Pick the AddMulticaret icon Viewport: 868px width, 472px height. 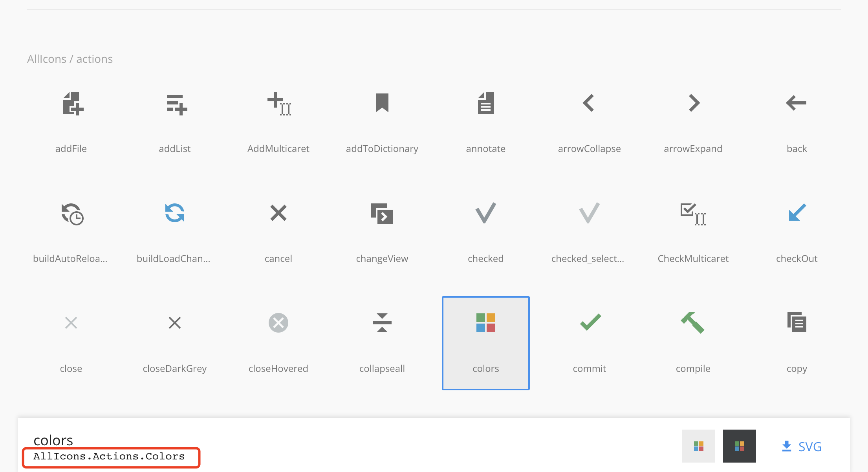(279, 104)
